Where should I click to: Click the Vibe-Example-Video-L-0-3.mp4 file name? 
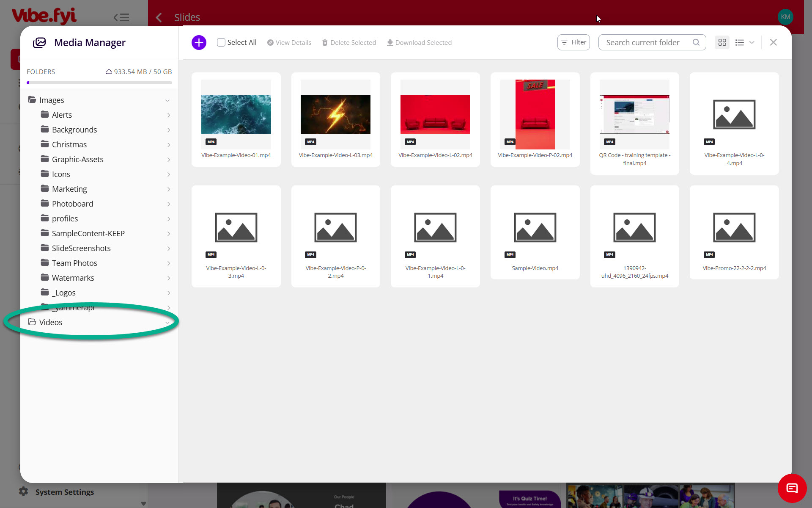pos(236,272)
